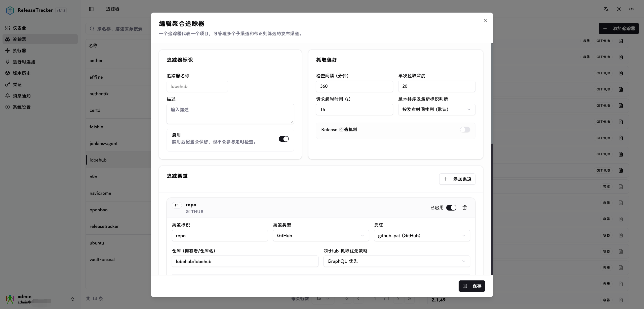Viewport: 644px width, 309px height.
Task: Open rows-per-page 15 dropdown
Action: tap(323, 299)
